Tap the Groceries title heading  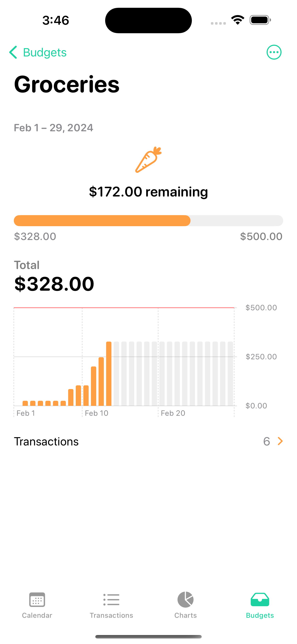(67, 84)
